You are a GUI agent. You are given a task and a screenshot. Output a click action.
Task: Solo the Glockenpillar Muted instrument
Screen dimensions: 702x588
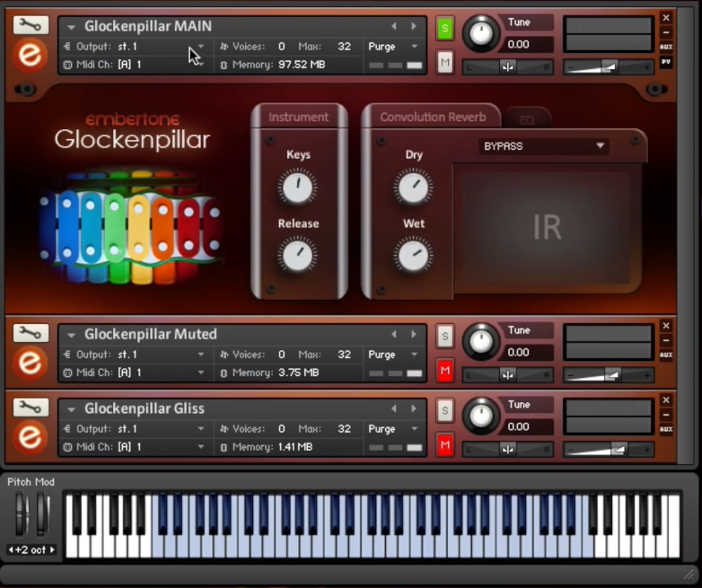point(445,336)
